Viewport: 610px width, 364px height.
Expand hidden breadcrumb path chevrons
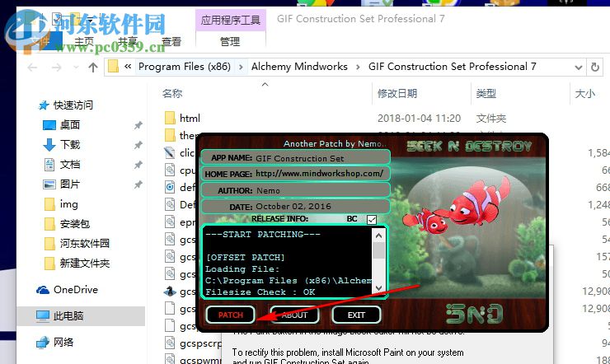pos(128,67)
